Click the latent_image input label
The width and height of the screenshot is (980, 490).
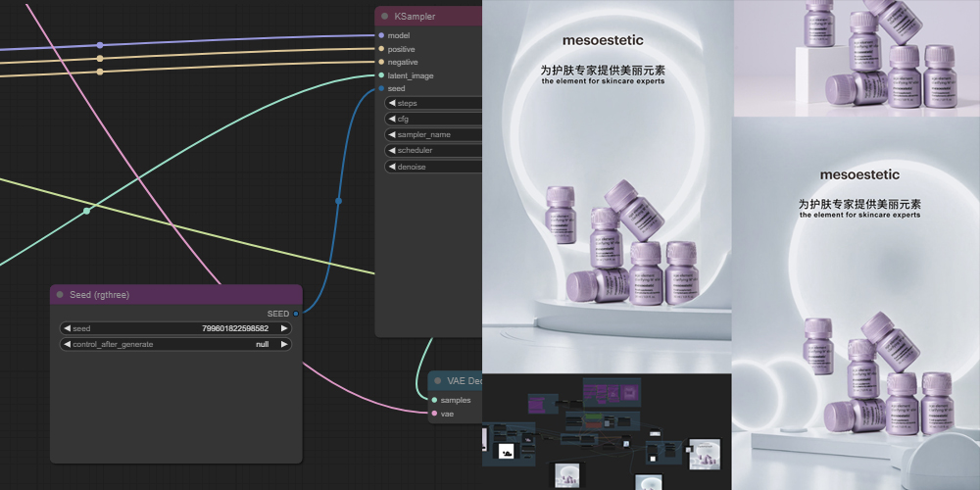[410, 75]
